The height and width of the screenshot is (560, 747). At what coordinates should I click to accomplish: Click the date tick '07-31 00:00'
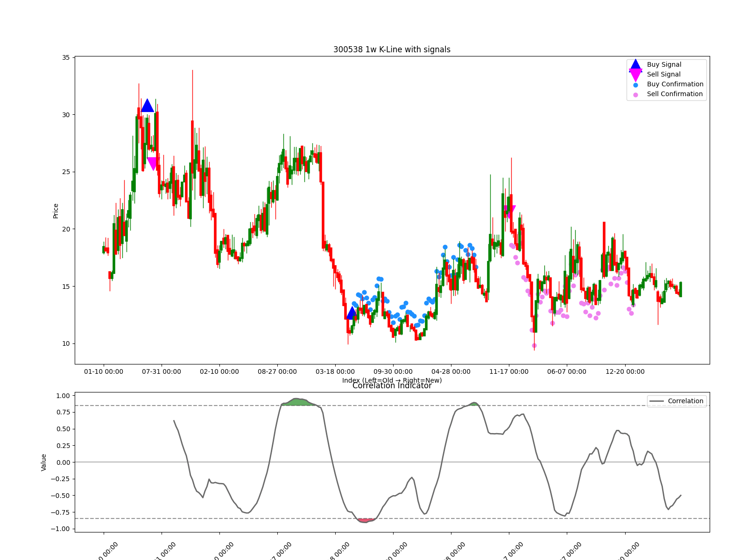click(x=162, y=372)
